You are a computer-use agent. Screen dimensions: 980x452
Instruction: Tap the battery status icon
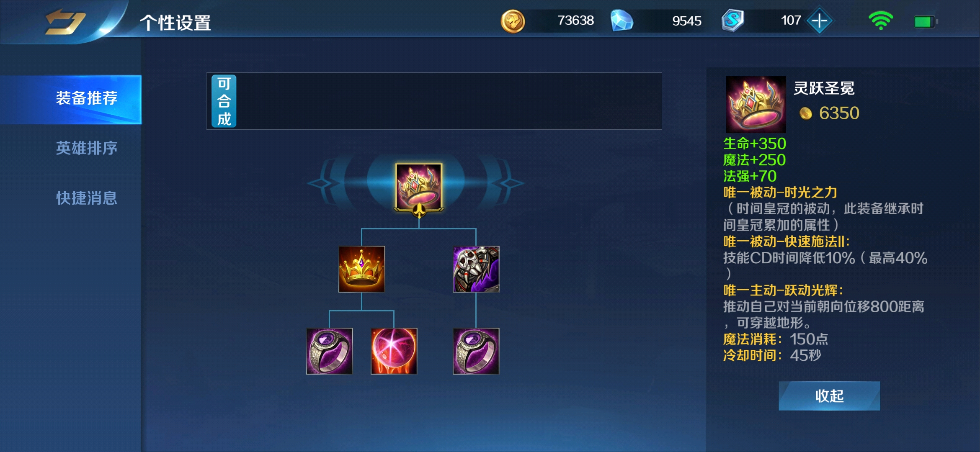tap(925, 22)
